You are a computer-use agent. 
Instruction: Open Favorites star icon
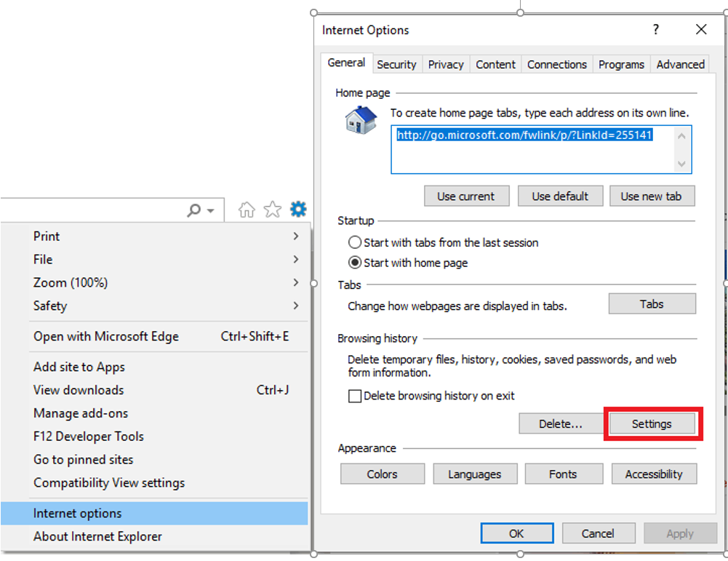(x=273, y=210)
